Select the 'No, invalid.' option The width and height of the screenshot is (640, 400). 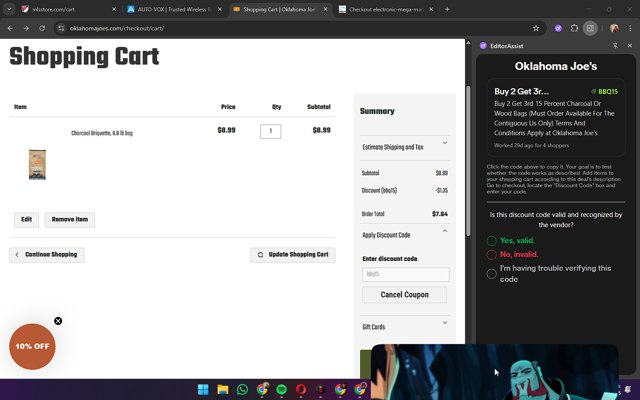(491, 255)
